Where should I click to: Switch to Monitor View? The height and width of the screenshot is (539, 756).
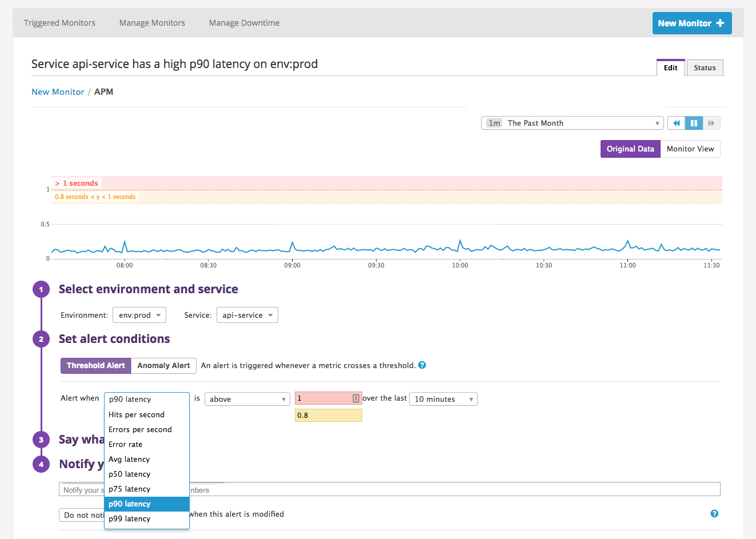point(690,149)
